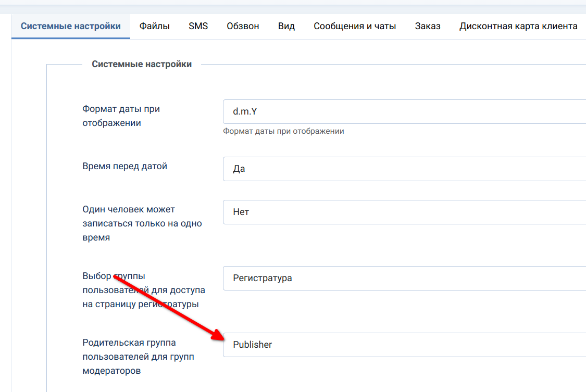Switch to the Файлы tab

click(154, 26)
